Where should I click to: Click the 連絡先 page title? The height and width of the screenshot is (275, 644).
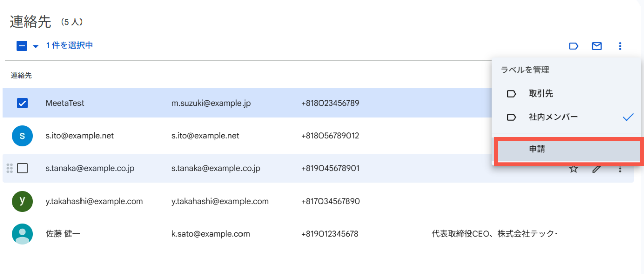tap(30, 22)
